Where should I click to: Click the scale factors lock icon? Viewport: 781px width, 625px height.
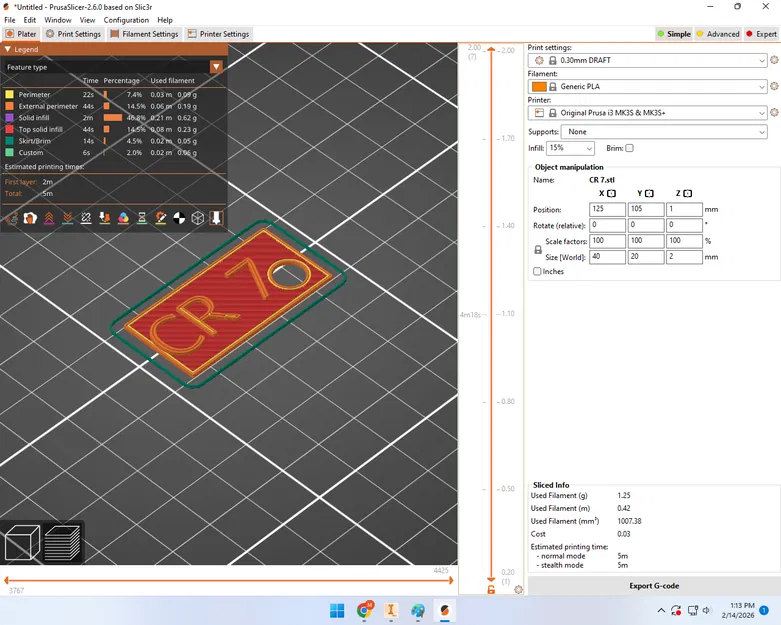click(538, 250)
